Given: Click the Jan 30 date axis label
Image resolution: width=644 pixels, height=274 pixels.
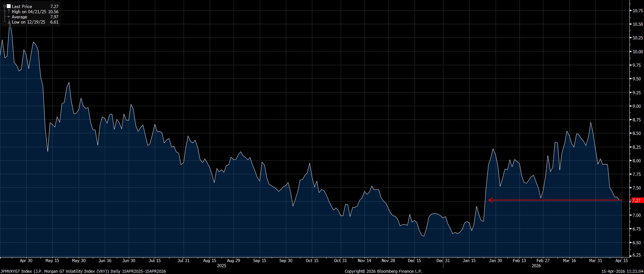Looking at the screenshot, I should (x=496, y=260).
